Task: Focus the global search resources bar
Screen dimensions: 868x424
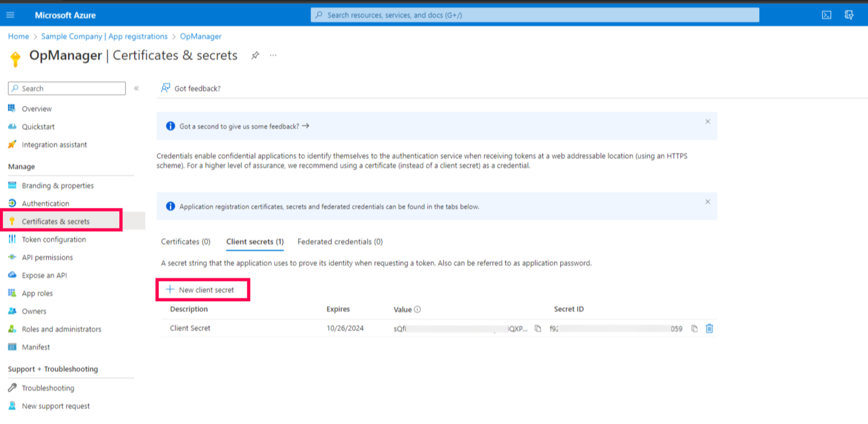Action: point(535,15)
